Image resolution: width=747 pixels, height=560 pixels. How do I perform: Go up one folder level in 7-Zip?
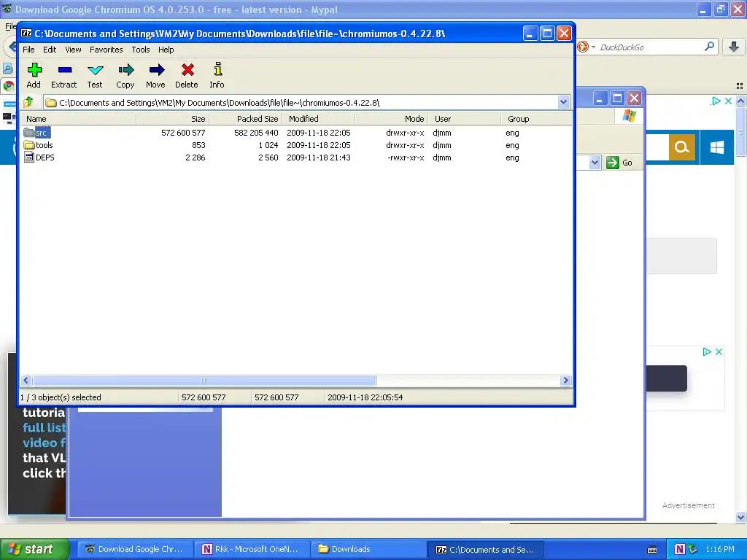click(x=28, y=102)
